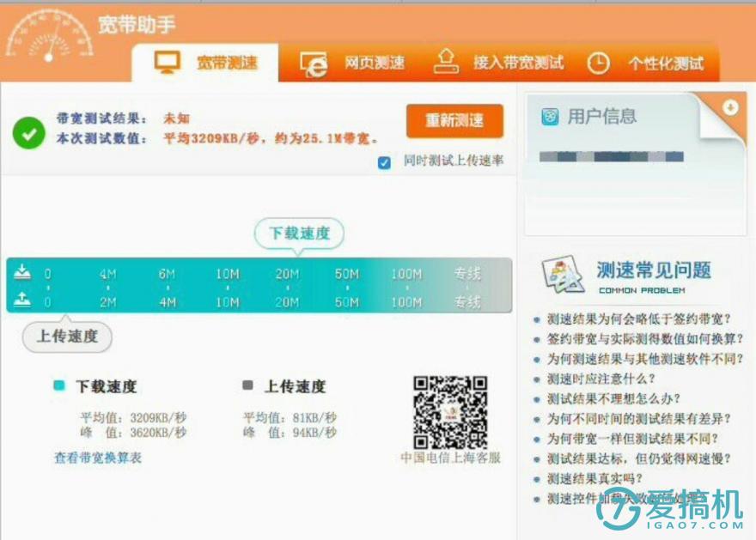The image size is (756, 540).
Task: Click the upload icon on 接入带宽测试 tab
Action: pyautogui.click(x=446, y=63)
